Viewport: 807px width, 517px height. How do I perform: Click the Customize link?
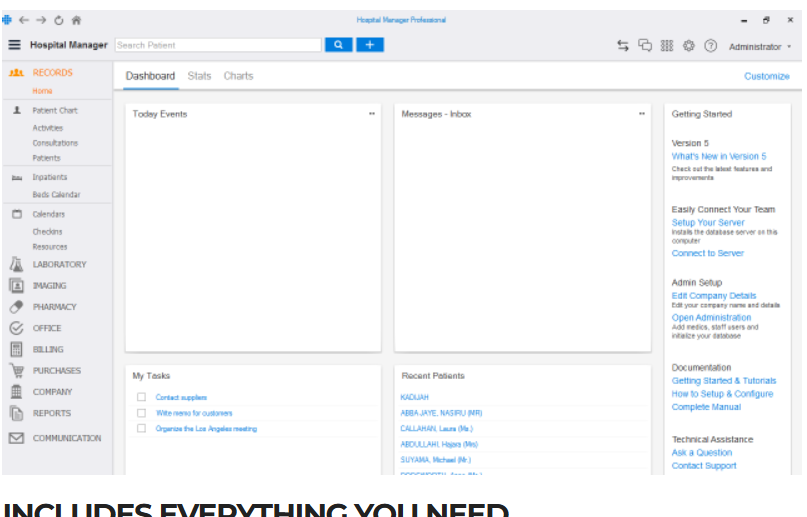[766, 76]
